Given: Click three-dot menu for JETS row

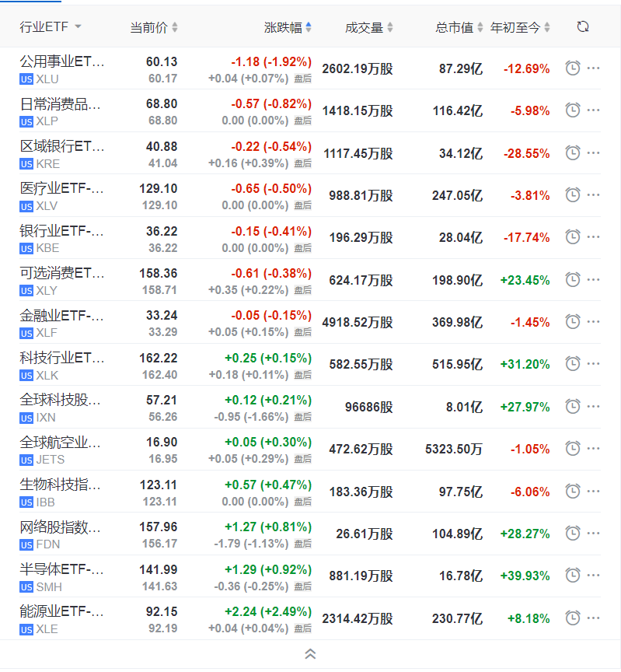Looking at the screenshot, I should (x=594, y=449).
